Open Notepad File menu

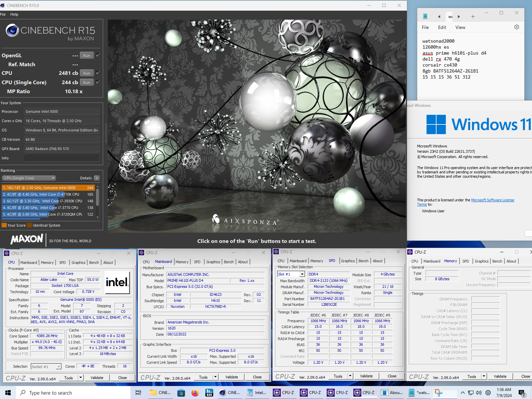point(425,27)
